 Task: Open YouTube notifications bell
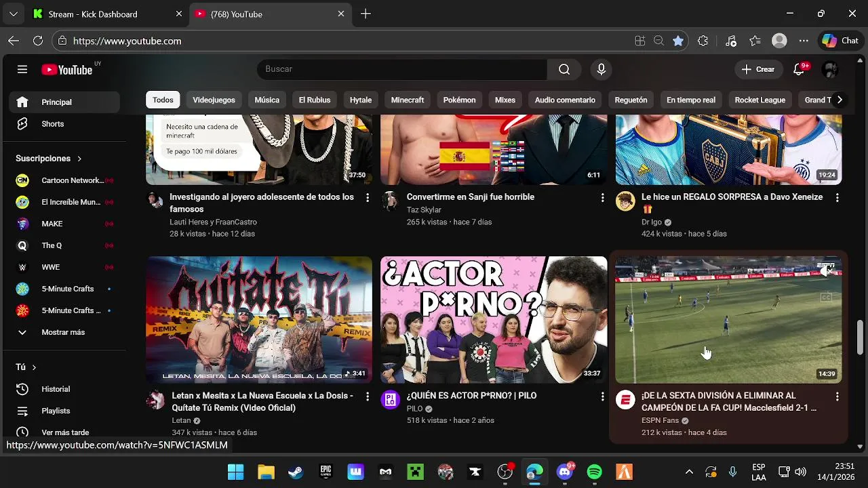799,69
